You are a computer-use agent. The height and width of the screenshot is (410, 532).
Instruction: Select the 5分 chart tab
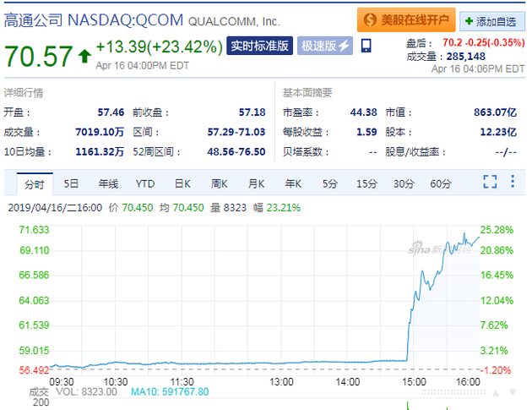(x=330, y=184)
